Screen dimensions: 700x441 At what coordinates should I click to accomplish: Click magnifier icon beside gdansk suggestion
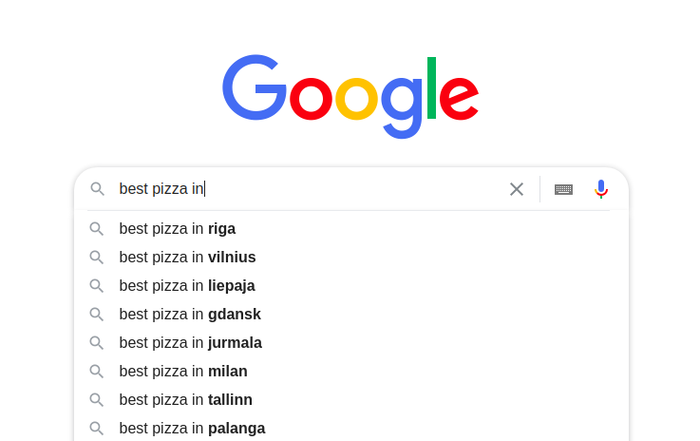click(x=96, y=314)
